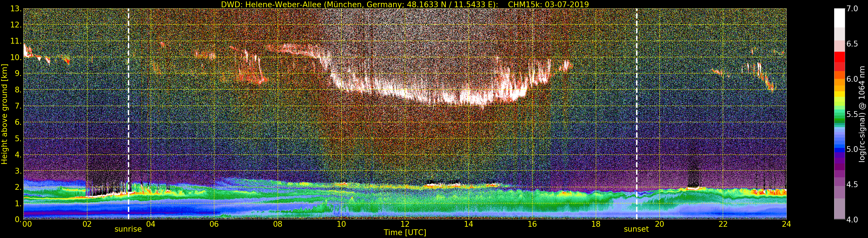This screenshot has height=238, width=868.
Task: Click the '12' time tick label
Action: pos(405,224)
